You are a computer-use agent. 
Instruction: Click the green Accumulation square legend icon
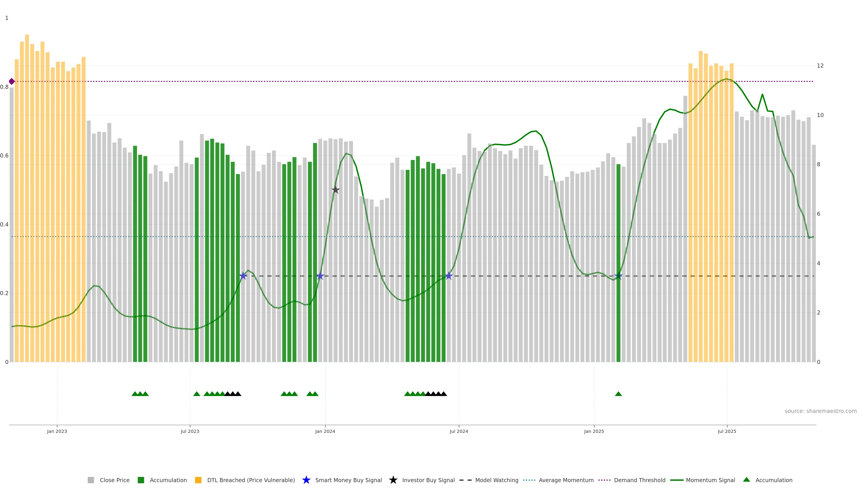(x=141, y=480)
